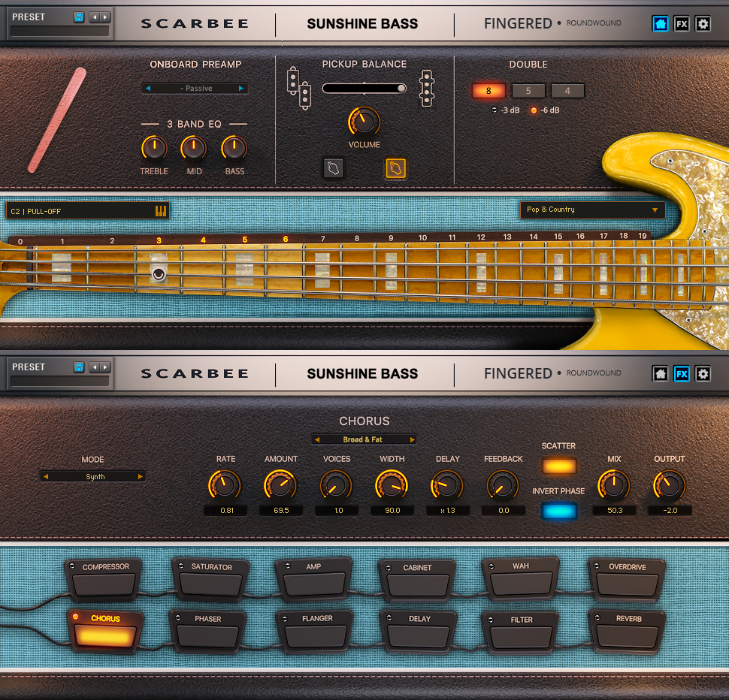
Task: Select the -3 dB radio option
Action: pyautogui.click(x=495, y=110)
